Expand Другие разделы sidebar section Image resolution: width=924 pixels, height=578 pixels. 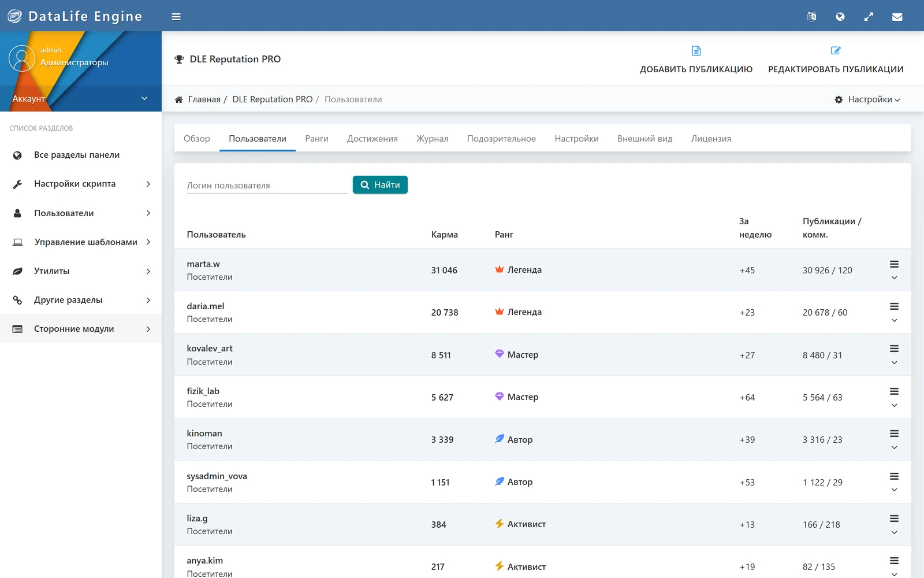click(81, 300)
